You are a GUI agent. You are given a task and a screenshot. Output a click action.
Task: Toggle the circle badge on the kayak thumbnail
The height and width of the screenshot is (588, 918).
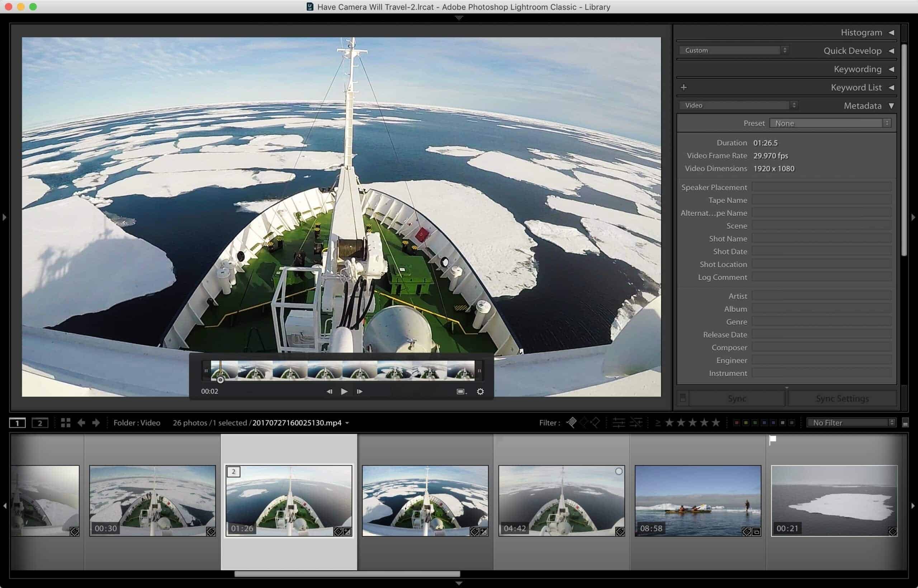619,472
